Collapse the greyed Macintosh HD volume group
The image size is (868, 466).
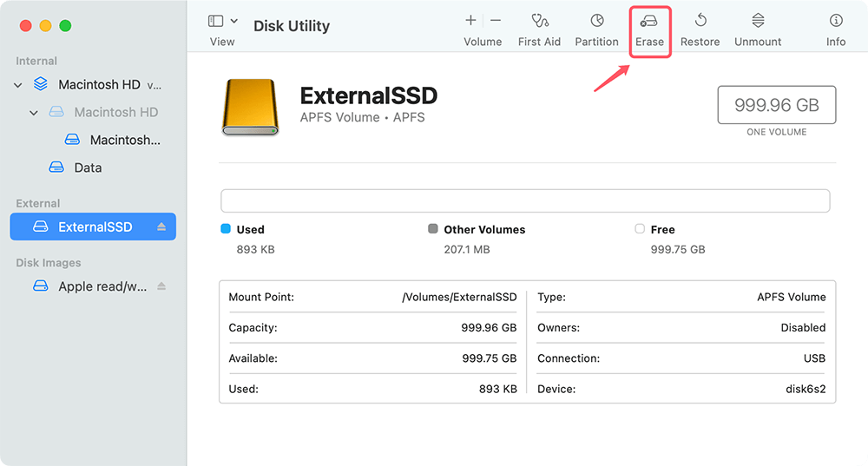click(34, 113)
